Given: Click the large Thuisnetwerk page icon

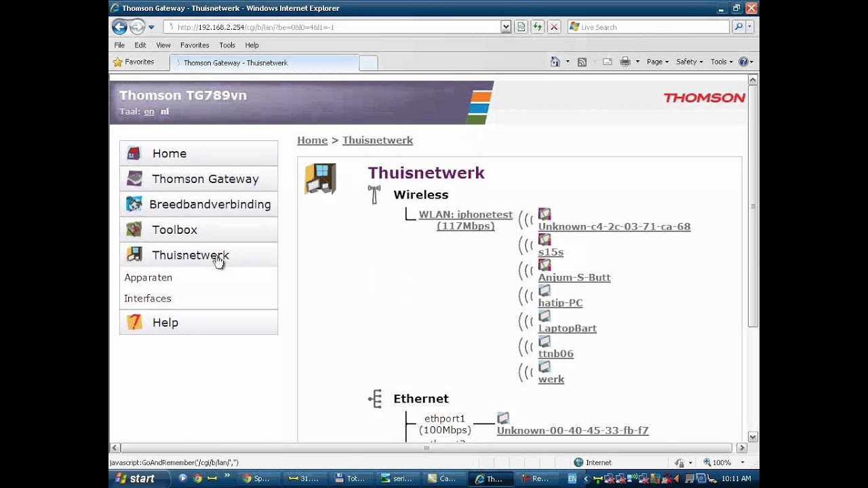Looking at the screenshot, I should pyautogui.click(x=320, y=179).
